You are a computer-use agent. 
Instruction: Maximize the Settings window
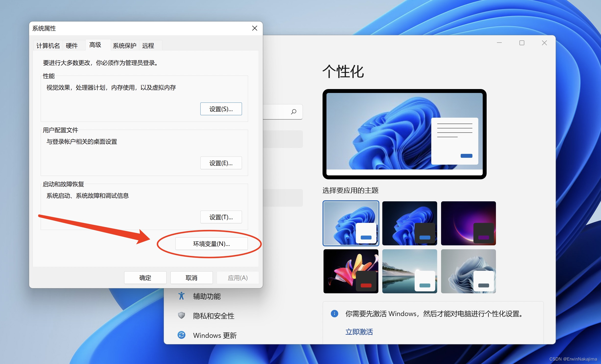coord(522,43)
